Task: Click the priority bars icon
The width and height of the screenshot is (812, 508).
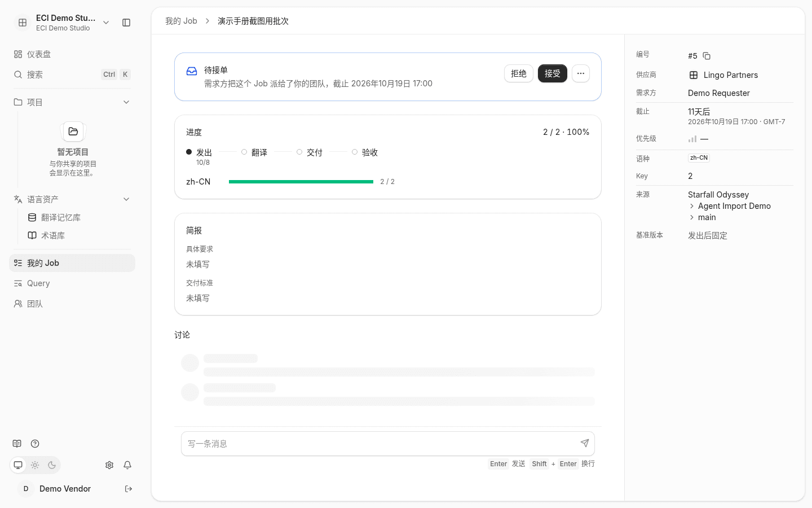Action: click(692, 139)
